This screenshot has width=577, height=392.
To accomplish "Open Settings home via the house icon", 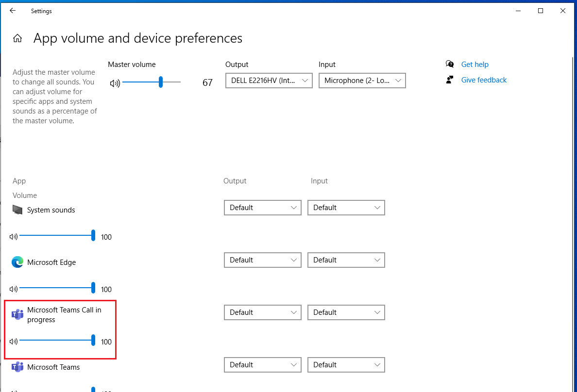I will pyautogui.click(x=17, y=38).
